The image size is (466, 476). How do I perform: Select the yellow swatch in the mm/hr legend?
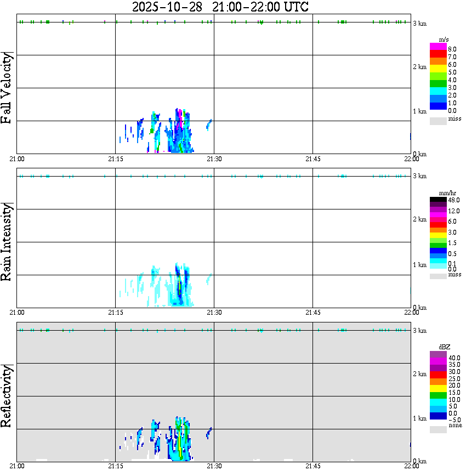point(438,235)
